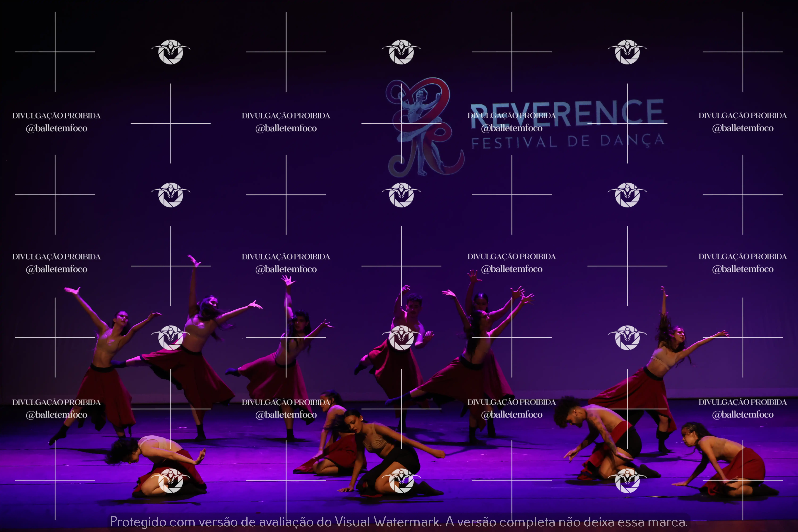
Task: Click the shutter icon on the raised-arm dancer's back
Action: click(x=171, y=338)
